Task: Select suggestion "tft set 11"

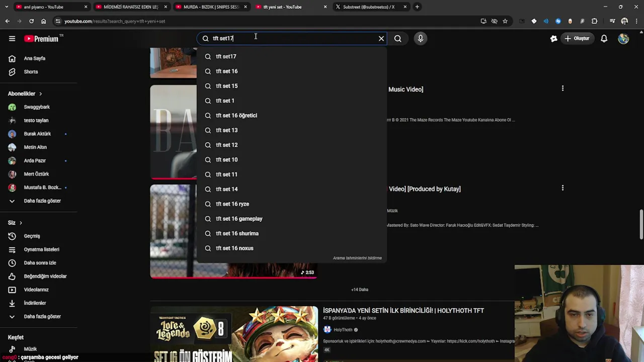Action: [291, 174]
